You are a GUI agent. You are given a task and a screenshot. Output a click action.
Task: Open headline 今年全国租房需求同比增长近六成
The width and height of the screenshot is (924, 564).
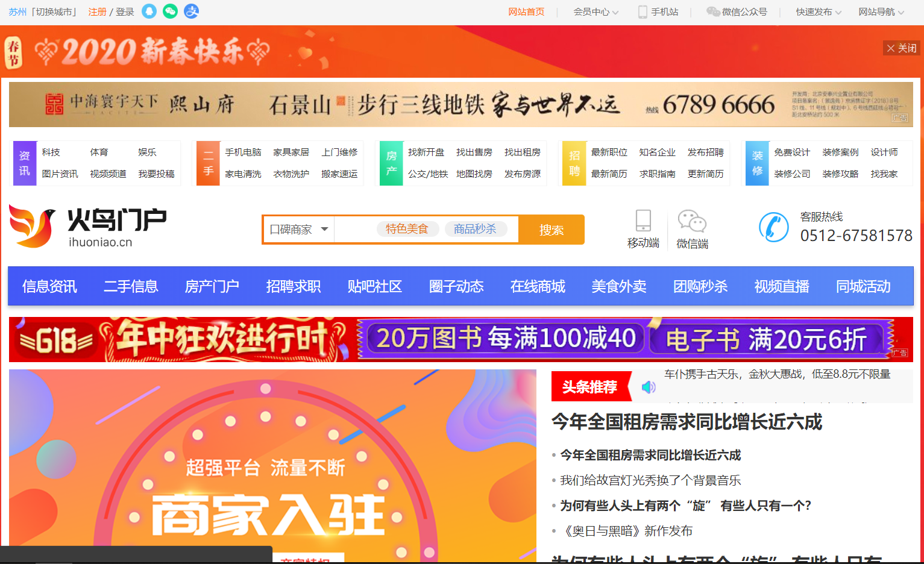click(687, 422)
